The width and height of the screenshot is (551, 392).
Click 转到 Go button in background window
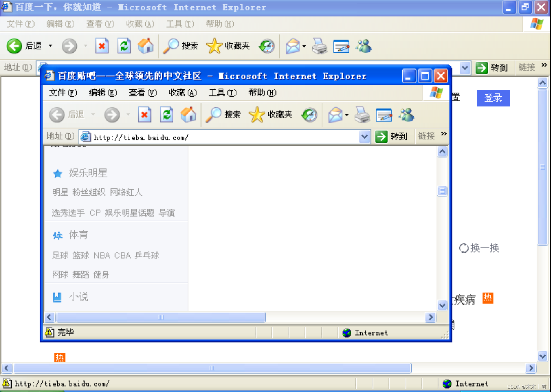click(x=492, y=68)
